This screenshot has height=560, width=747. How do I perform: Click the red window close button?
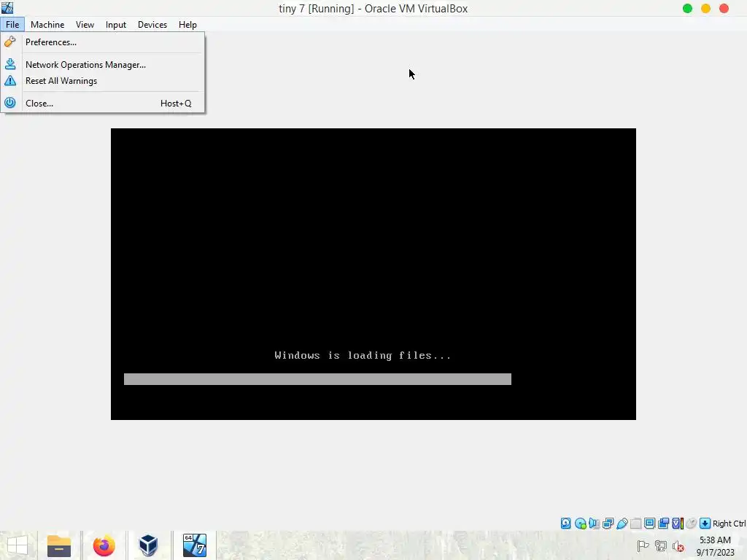pyautogui.click(x=724, y=8)
